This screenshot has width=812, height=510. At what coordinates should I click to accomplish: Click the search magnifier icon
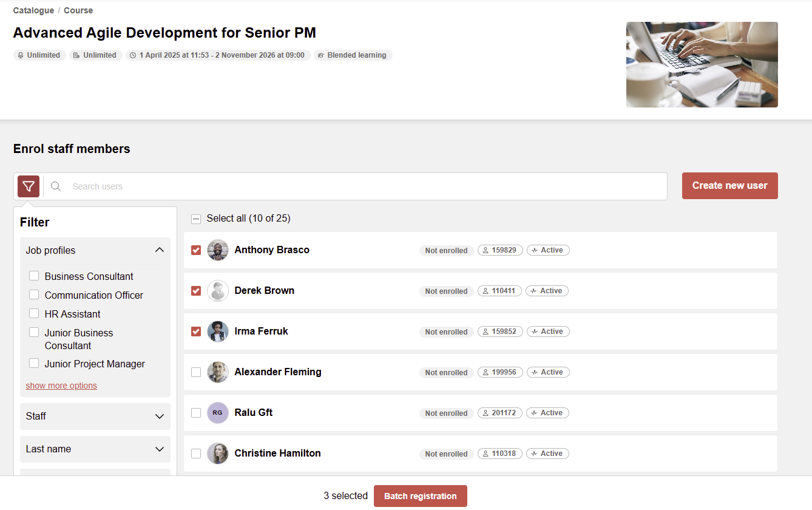56,186
